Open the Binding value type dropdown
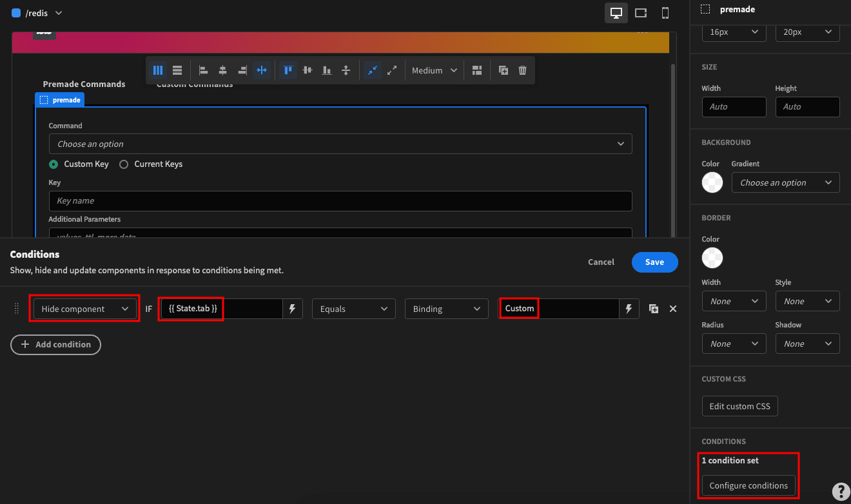Viewport: 851px width, 504px height. 447,309
